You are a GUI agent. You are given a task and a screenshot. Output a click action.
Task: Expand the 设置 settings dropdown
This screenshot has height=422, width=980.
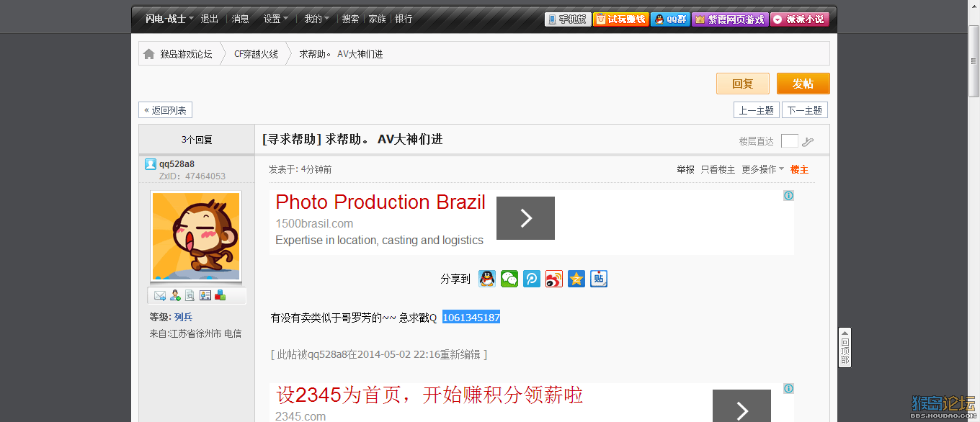(x=276, y=19)
